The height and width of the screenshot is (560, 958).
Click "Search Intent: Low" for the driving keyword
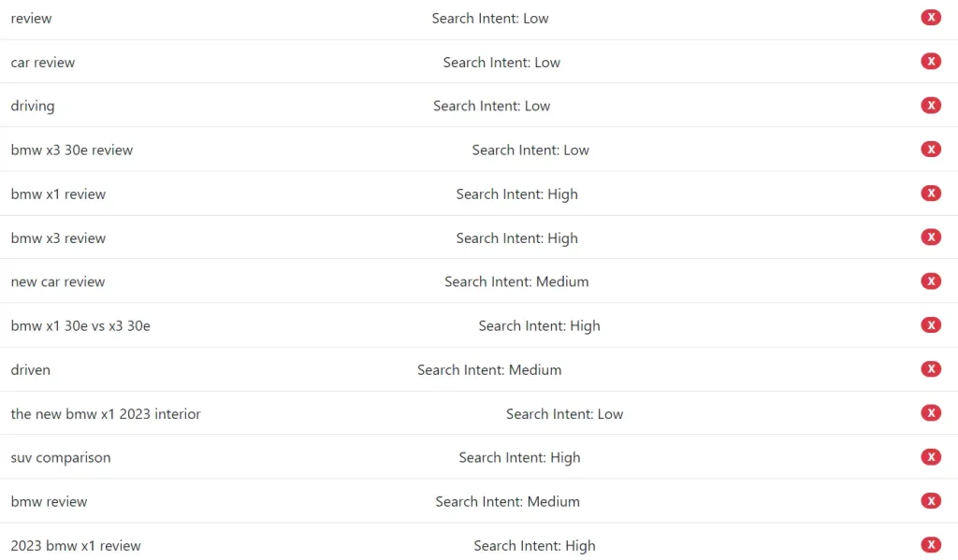[x=490, y=105]
